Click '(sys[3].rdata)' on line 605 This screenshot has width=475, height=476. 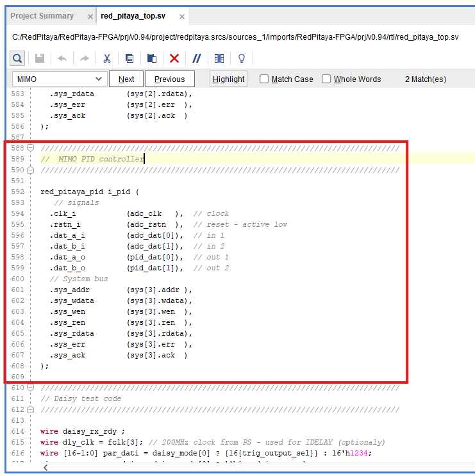pyautogui.click(x=157, y=333)
